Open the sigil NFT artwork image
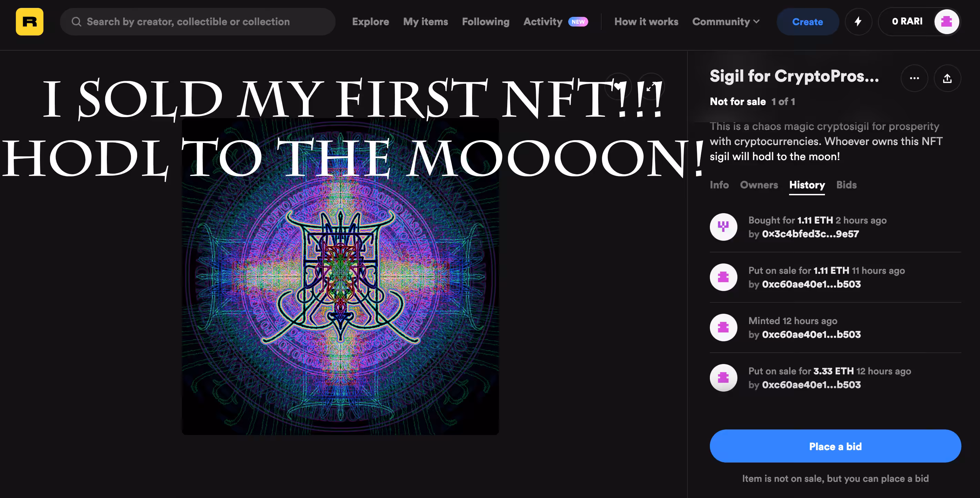Image resolution: width=980 pixels, height=498 pixels. (x=340, y=276)
